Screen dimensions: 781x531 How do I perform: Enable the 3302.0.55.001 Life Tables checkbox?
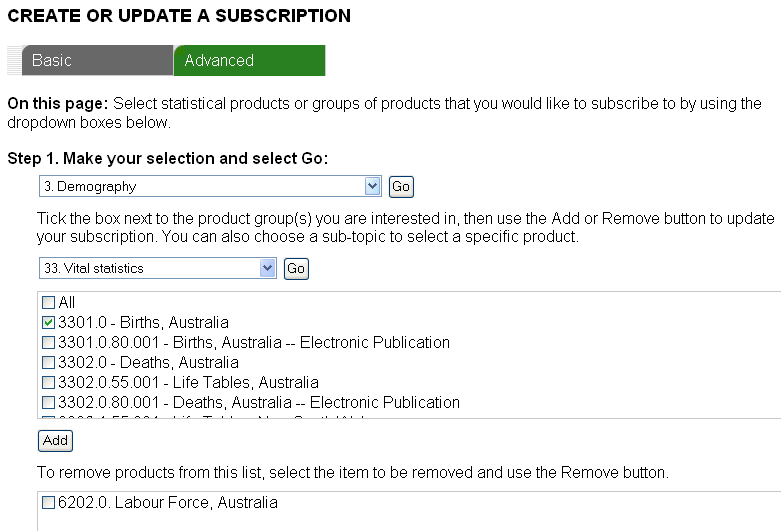pos(49,383)
